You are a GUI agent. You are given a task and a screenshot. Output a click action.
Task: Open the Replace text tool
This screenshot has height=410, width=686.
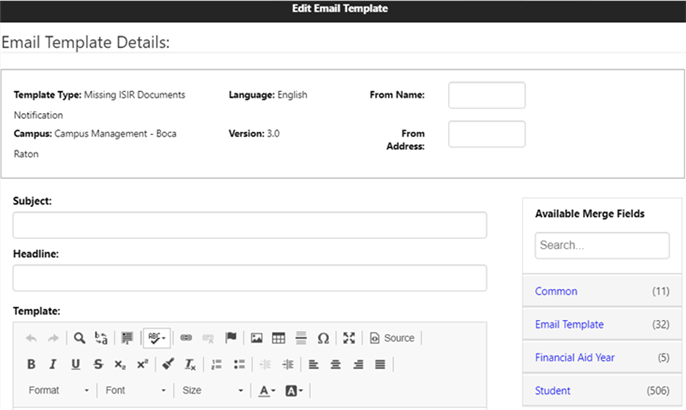click(x=101, y=338)
